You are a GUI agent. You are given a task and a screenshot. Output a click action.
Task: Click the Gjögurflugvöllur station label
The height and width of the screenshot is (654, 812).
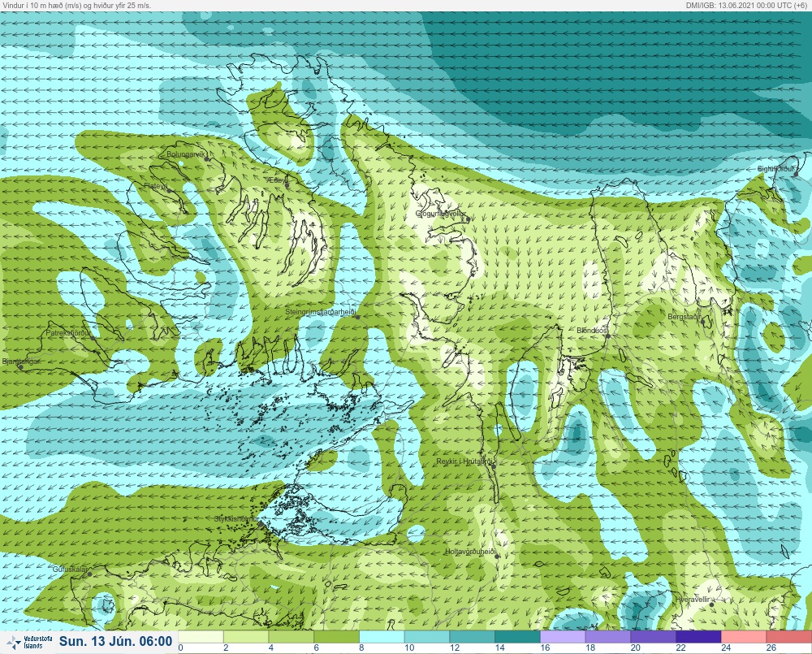[x=441, y=214]
